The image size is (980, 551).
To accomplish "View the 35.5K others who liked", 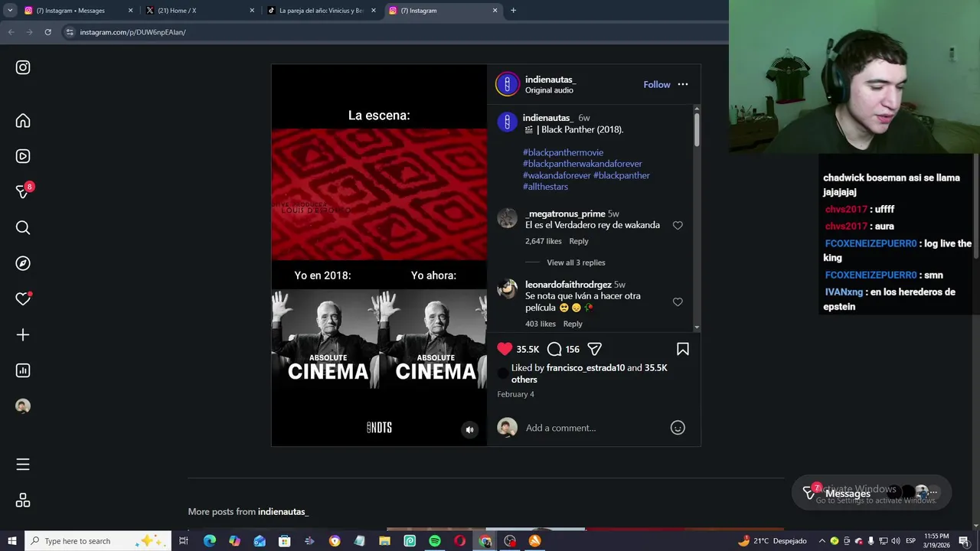I will coord(590,373).
